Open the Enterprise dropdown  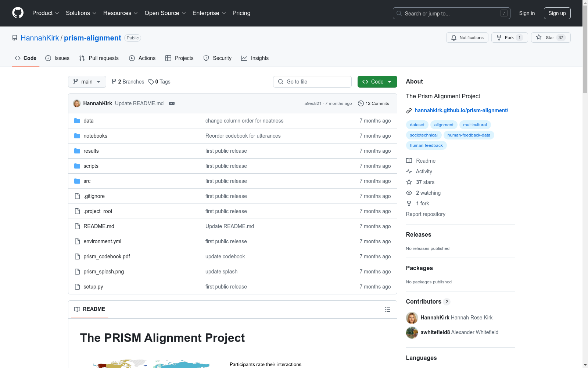pos(209,13)
